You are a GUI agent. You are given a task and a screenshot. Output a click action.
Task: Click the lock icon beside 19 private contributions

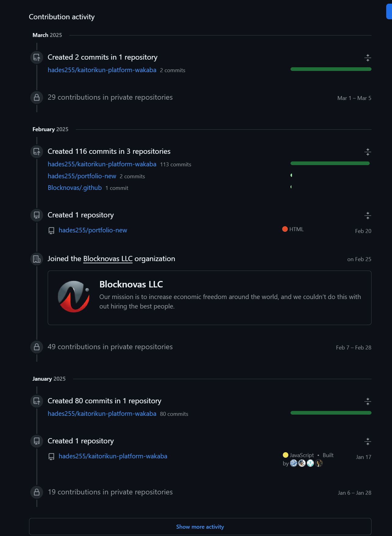point(37,492)
